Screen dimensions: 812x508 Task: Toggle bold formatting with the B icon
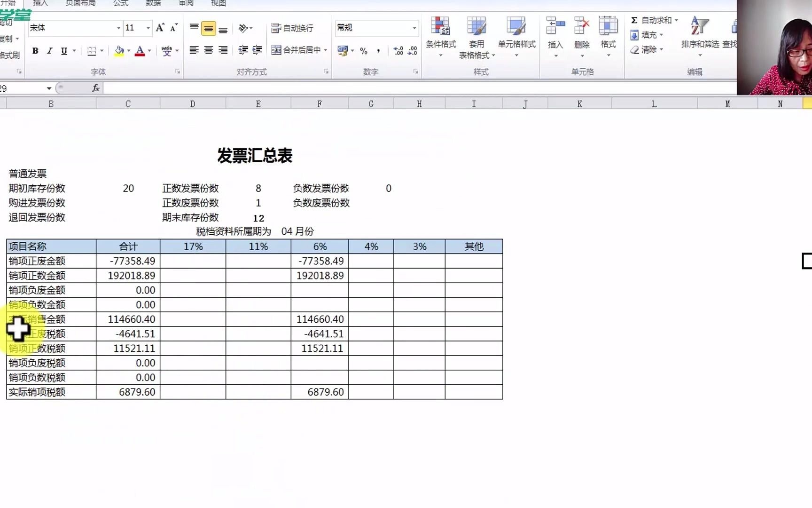[35, 51]
